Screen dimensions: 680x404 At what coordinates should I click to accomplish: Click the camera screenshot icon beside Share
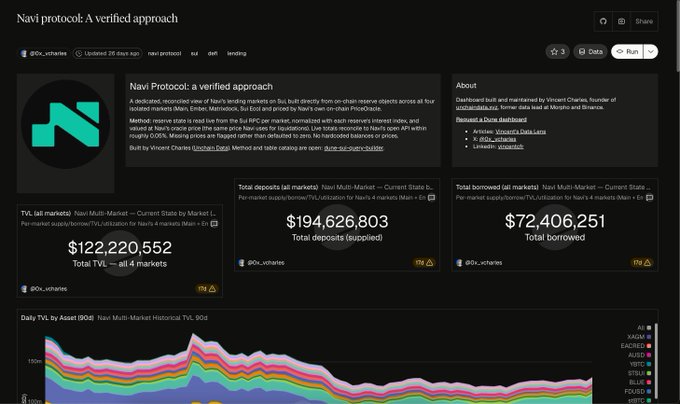tap(621, 21)
